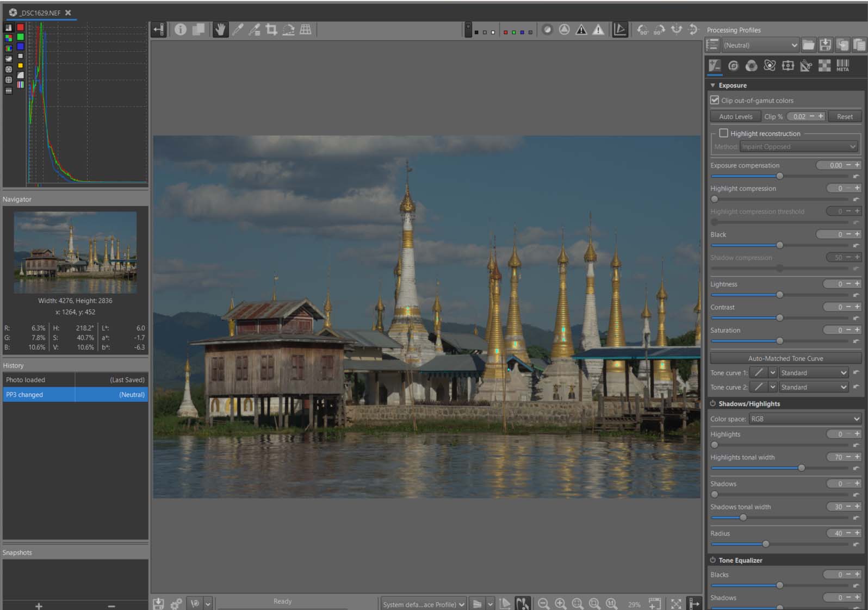868x610 pixels.
Task: Toggle the Shadows/Highlights power switch
Action: coord(712,403)
